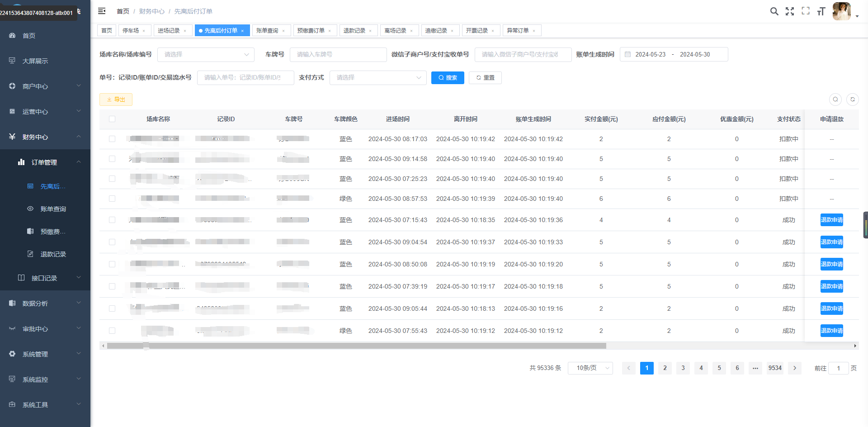868x427 pixels.
Task: Open 支付方式 dropdown
Action: (378, 77)
